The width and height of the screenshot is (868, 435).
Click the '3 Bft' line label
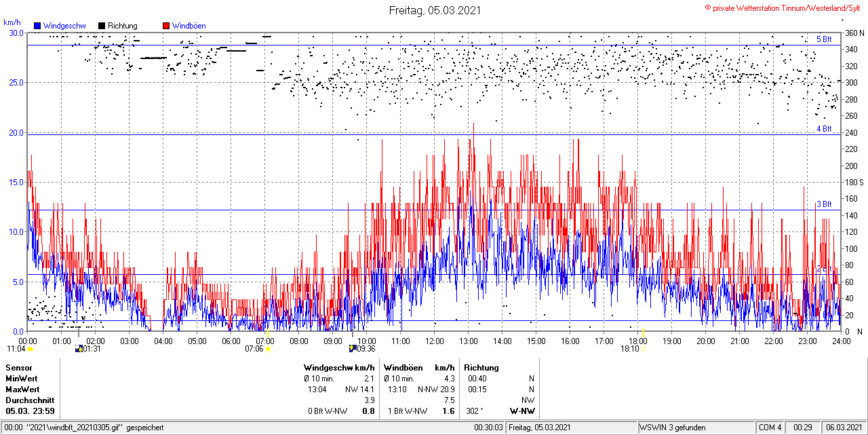[824, 204]
